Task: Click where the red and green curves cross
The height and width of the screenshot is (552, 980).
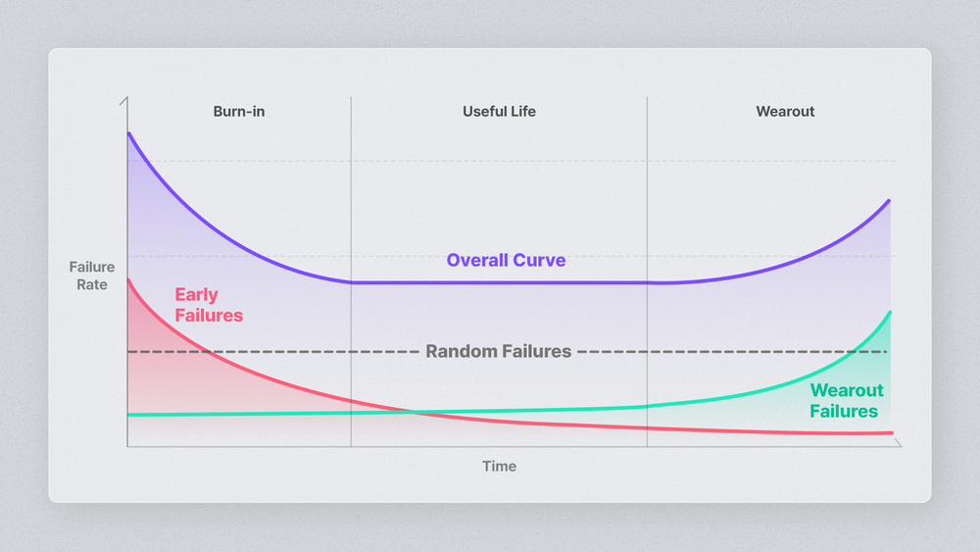Action: point(416,412)
